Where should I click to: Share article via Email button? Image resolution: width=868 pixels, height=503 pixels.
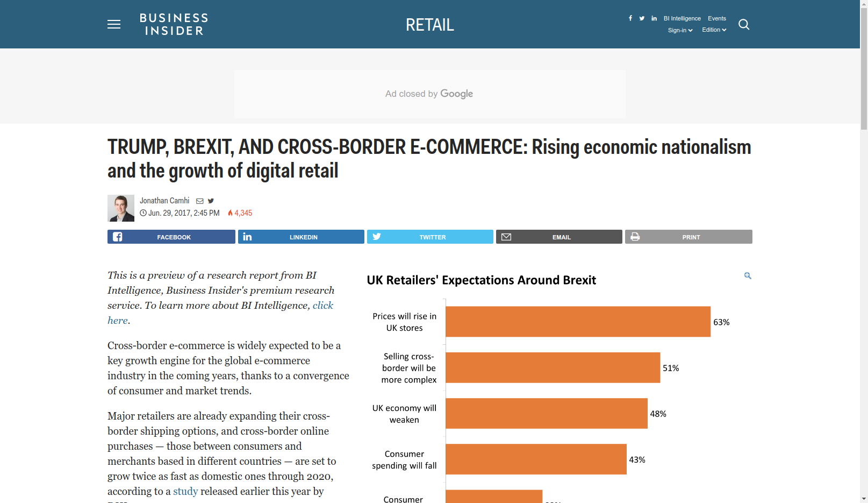click(x=559, y=237)
